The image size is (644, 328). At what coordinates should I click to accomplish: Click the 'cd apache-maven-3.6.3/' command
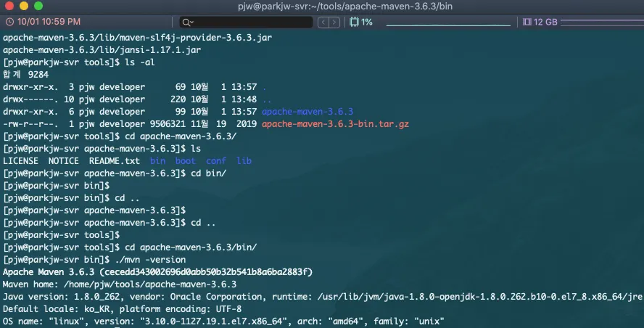coord(181,136)
